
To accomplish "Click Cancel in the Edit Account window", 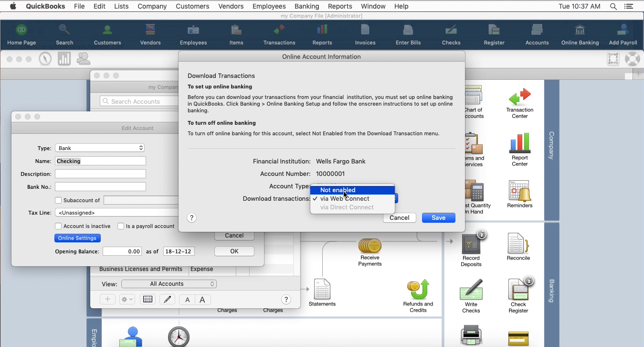I will 234,236.
